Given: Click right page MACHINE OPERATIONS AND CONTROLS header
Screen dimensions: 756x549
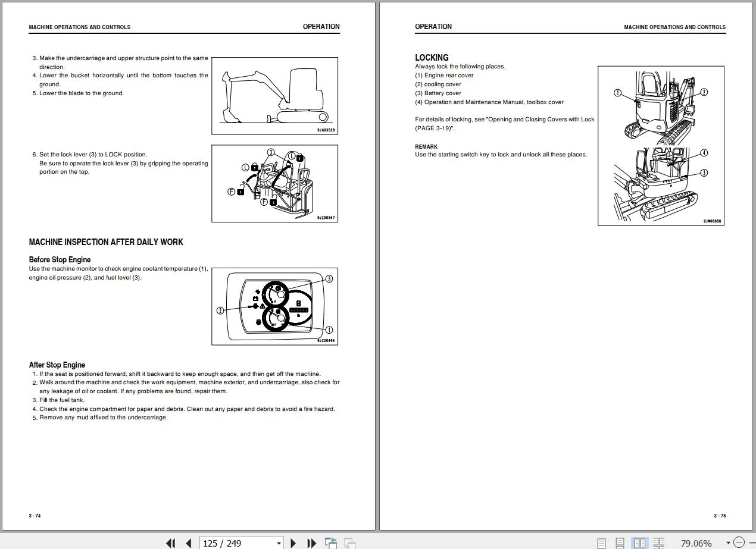Looking at the screenshot, I should (675, 27).
